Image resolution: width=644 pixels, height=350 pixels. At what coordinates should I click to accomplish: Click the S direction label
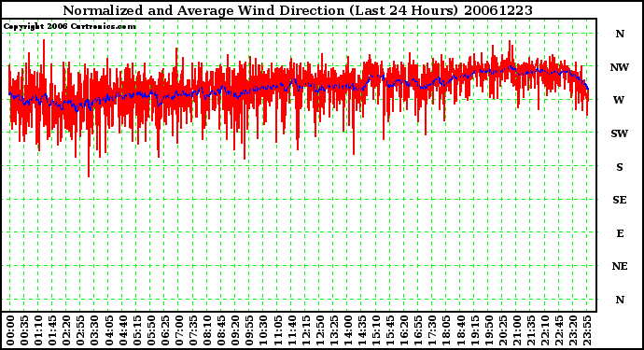point(620,167)
